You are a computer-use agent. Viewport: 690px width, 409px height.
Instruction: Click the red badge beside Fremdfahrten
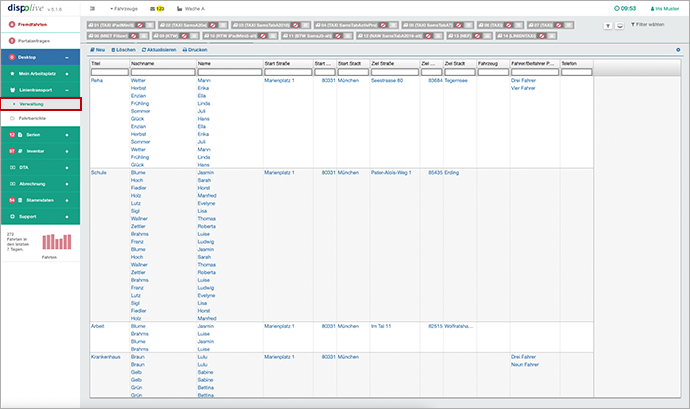coord(12,24)
